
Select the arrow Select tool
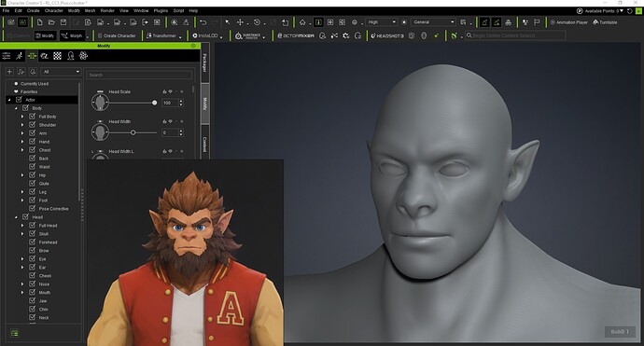tap(228, 22)
